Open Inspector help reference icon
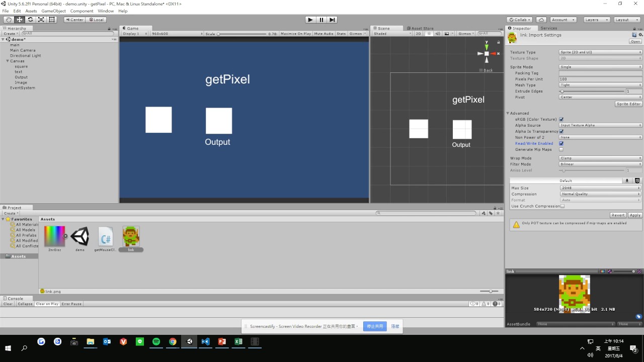644x362 pixels. click(634, 35)
